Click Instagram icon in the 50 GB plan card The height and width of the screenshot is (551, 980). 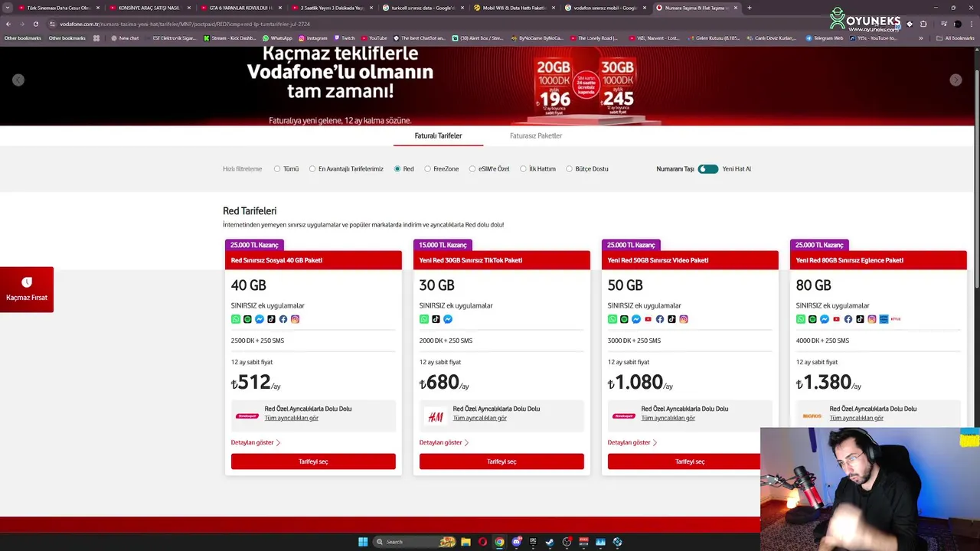[684, 319]
